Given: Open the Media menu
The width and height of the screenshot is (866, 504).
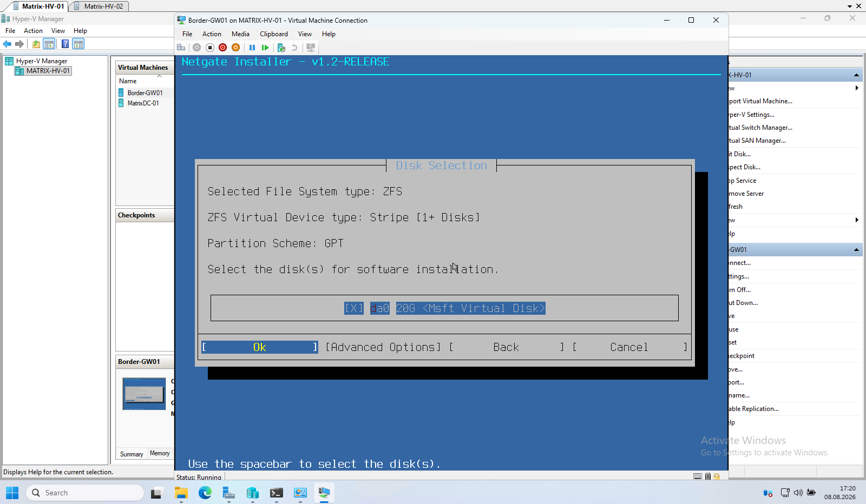Looking at the screenshot, I should 240,34.
